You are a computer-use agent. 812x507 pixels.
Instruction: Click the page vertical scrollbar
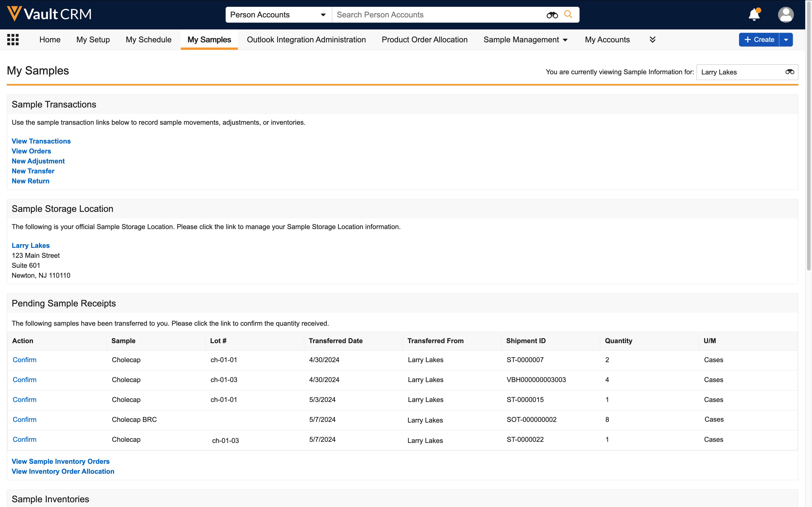tap(808, 134)
